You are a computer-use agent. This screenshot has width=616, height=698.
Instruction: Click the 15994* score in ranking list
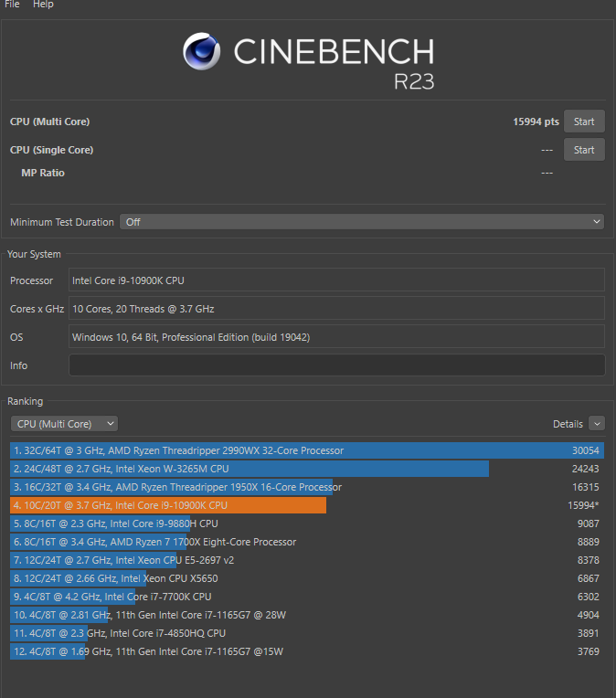point(583,505)
